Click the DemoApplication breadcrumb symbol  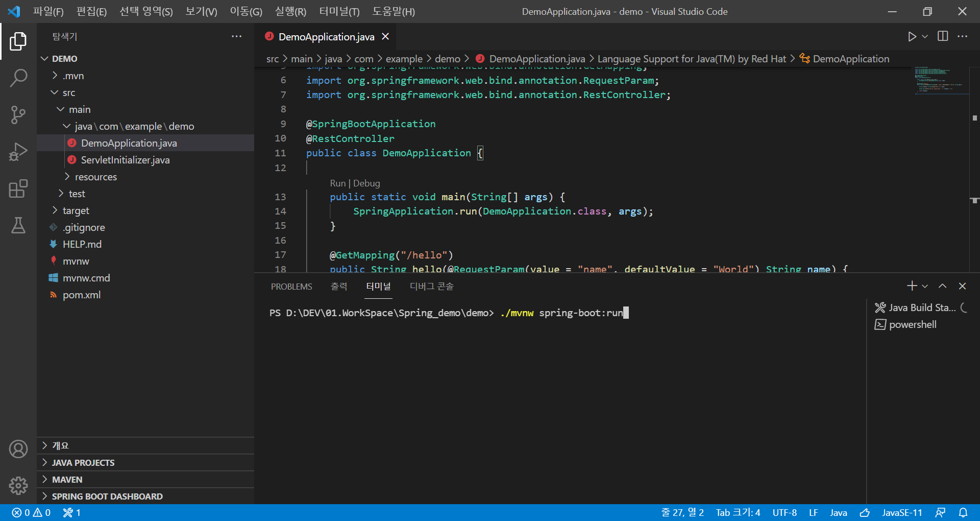[845, 59]
